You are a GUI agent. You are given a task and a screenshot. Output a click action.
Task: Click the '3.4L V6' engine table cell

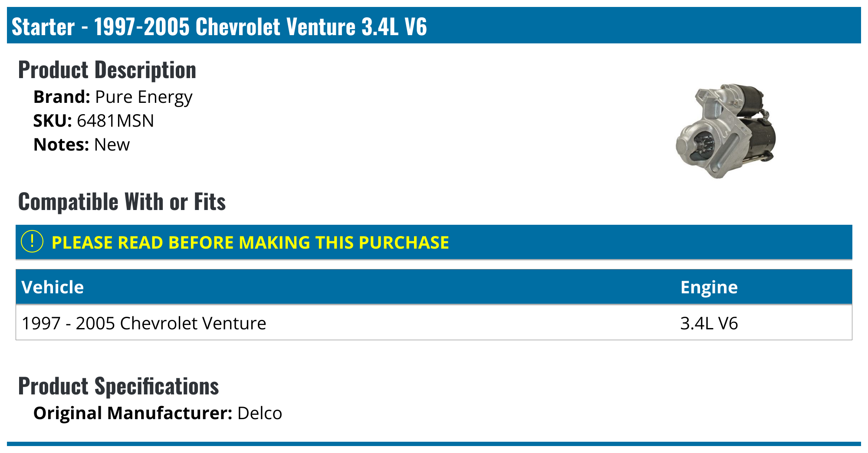pos(709,323)
